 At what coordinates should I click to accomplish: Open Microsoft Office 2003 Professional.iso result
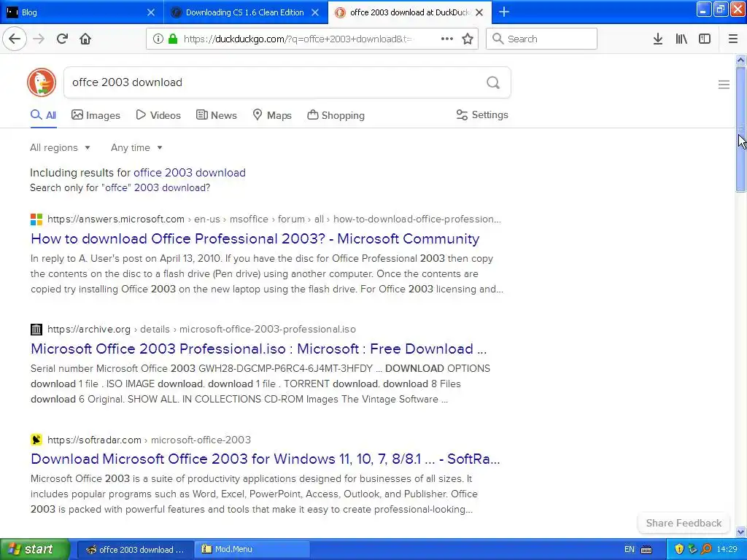pos(259,349)
